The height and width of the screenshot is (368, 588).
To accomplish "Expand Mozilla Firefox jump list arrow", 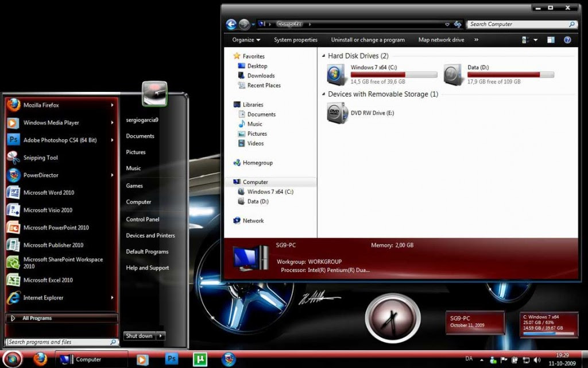I will (112, 105).
